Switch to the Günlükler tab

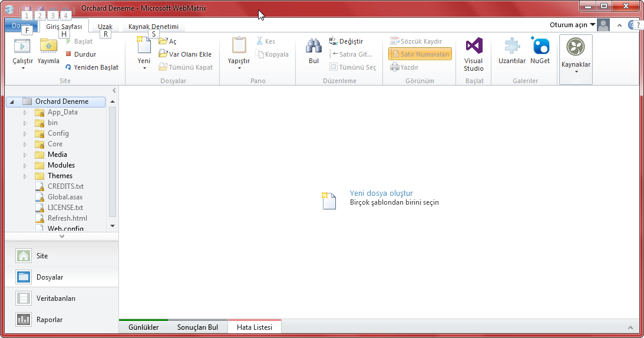tap(143, 327)
